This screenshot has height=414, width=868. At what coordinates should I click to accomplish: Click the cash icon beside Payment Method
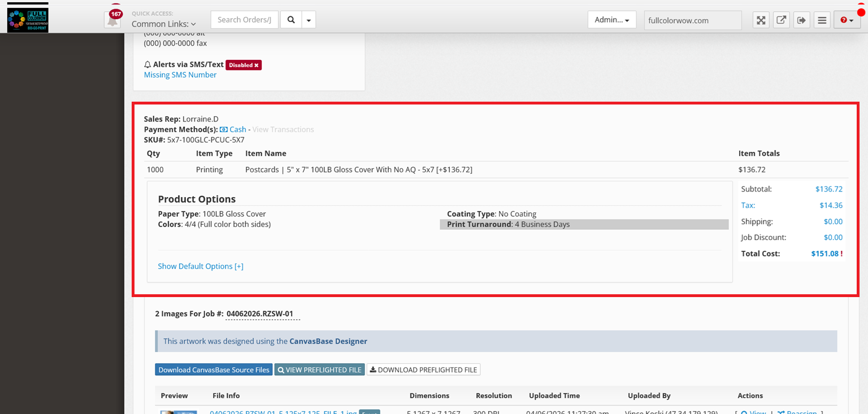(224, 129)
